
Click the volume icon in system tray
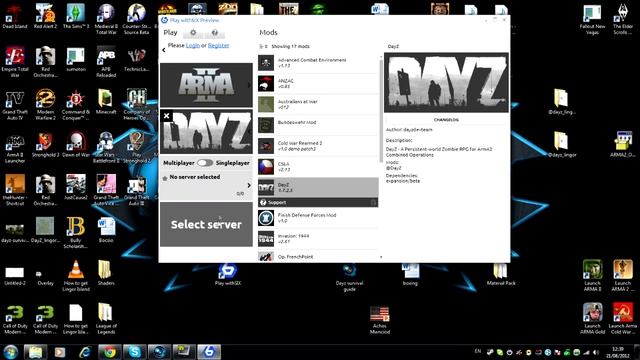pyautogui.click(x=596, y=352)
